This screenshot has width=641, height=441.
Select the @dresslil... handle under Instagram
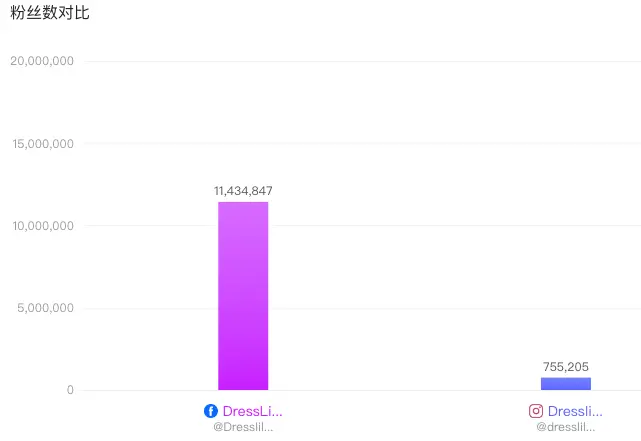[565, 427]
